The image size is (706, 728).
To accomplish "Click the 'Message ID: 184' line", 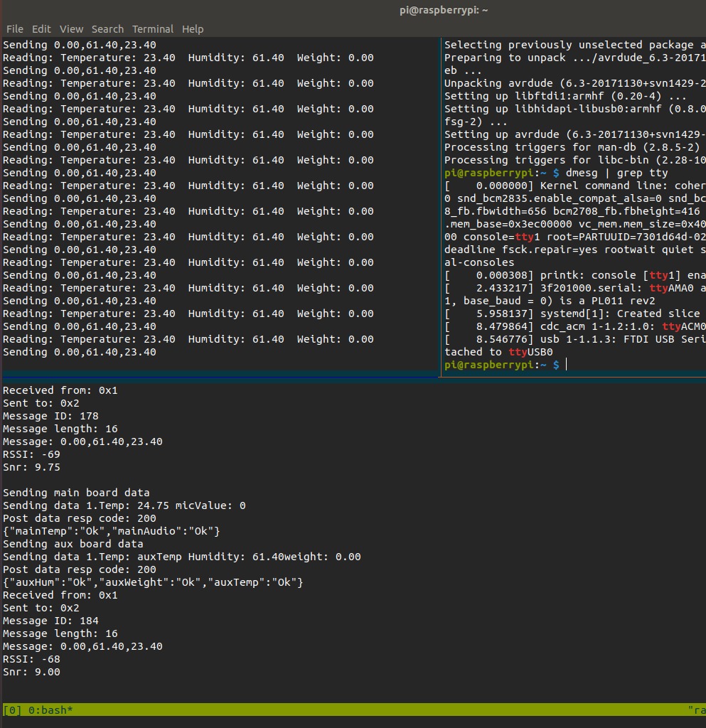I will click(50, 621).
